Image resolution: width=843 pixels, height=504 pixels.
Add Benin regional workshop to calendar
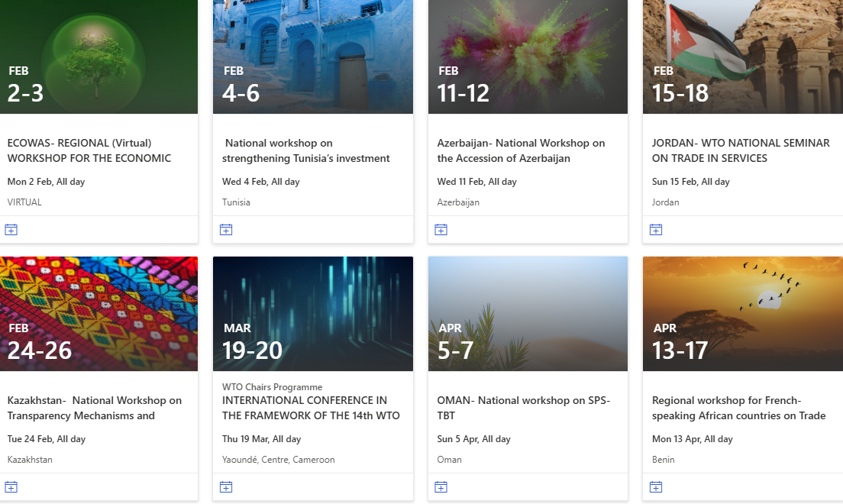tap(656, 487)
